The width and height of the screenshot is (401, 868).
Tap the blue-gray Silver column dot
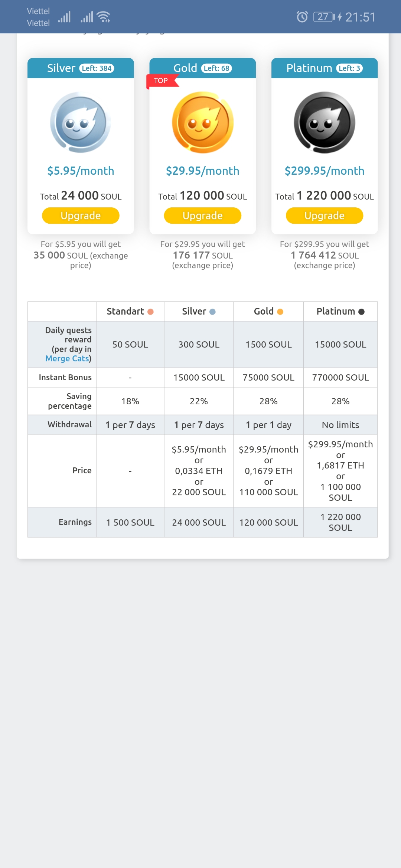click(212, 312)
